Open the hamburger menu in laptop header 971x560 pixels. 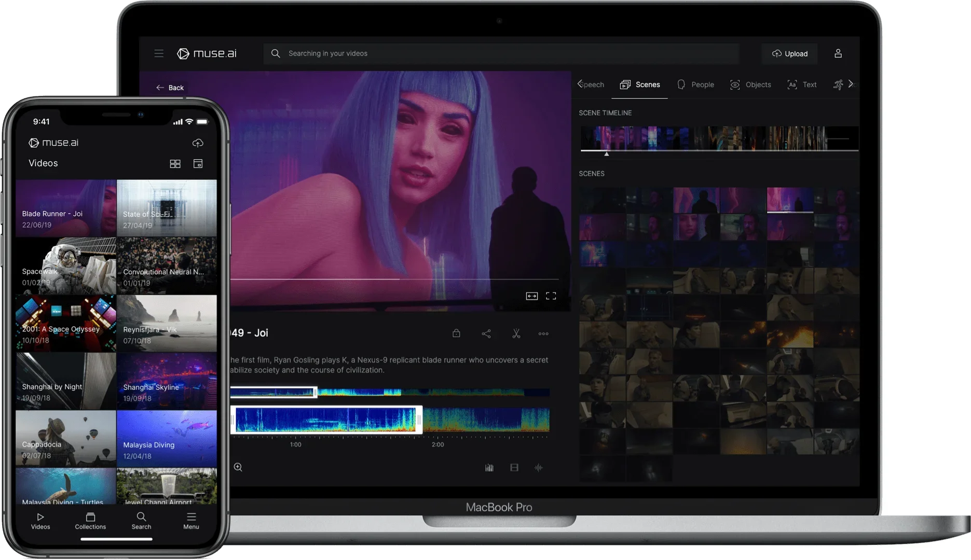pyautogui.click(x=159, y=53)
